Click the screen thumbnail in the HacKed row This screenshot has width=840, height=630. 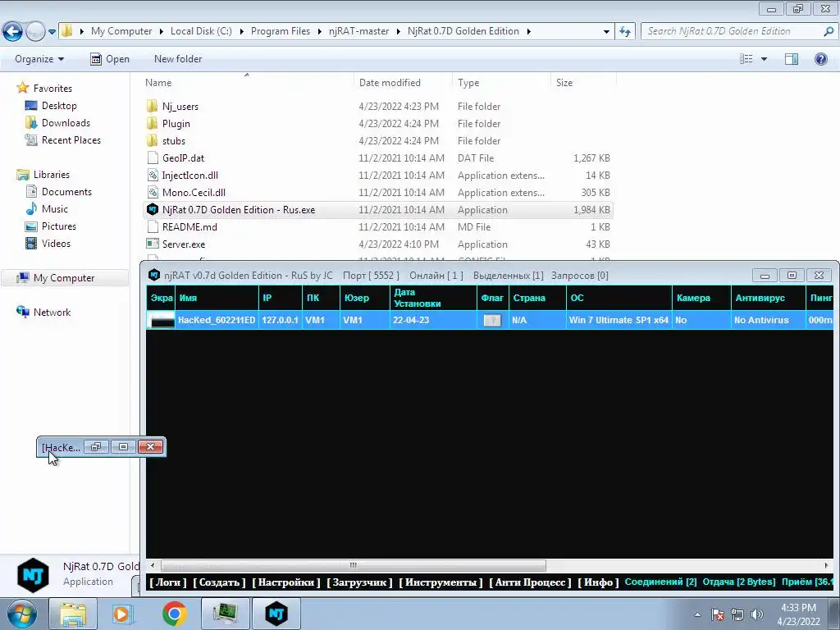[x=162, y=320]
